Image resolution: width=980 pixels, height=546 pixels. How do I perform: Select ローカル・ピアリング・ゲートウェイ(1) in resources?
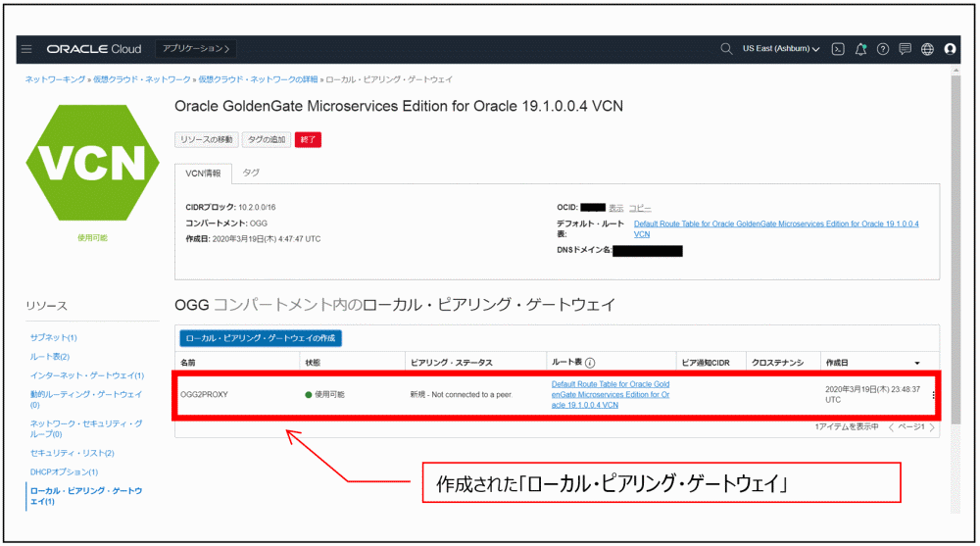coord(85,496)
